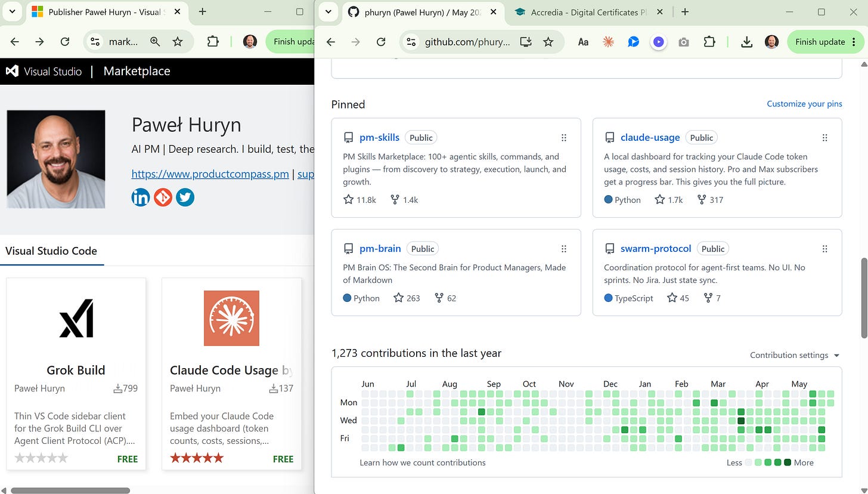Image resolution: width=868 pixels, height=494 pixels.
Task: Open tab search chevron in GitHub window
Action: 328,11
